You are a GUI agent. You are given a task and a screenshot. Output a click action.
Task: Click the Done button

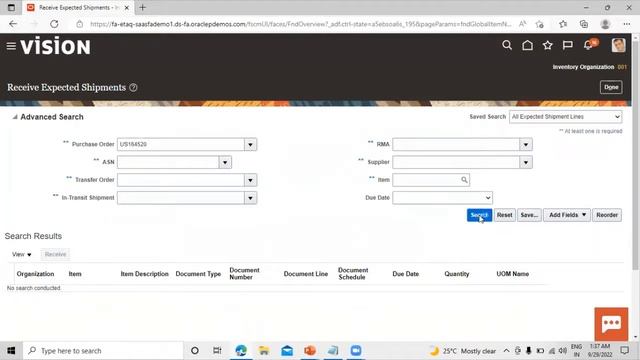pos(611,87)
